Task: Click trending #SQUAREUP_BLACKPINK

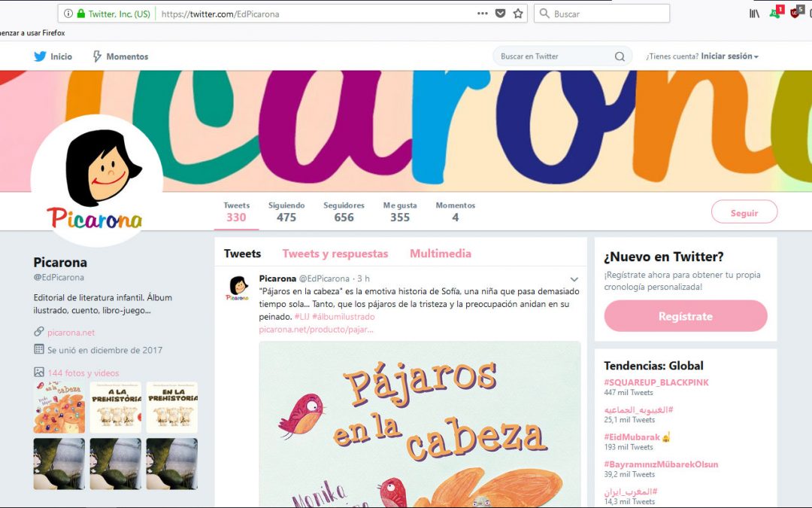Action: point(656,382)
